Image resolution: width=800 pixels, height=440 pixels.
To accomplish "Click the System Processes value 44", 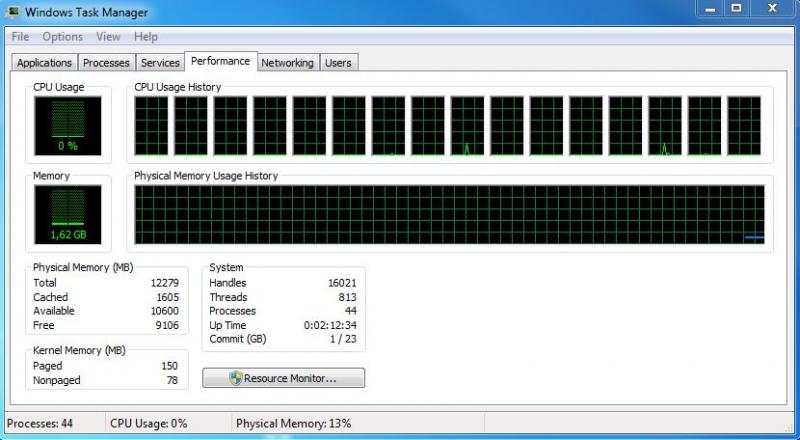I will [x=351, y=311].
